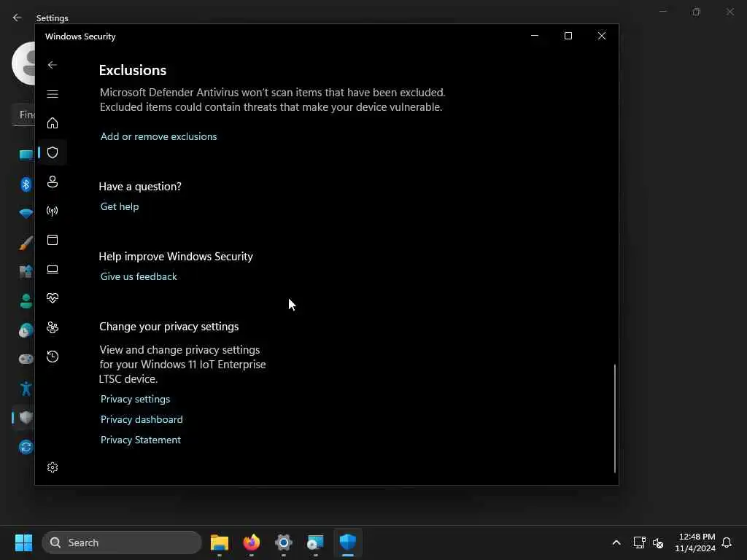Open the hamburger navigation menu
The image size is (747, 560).
pos(53,94)
